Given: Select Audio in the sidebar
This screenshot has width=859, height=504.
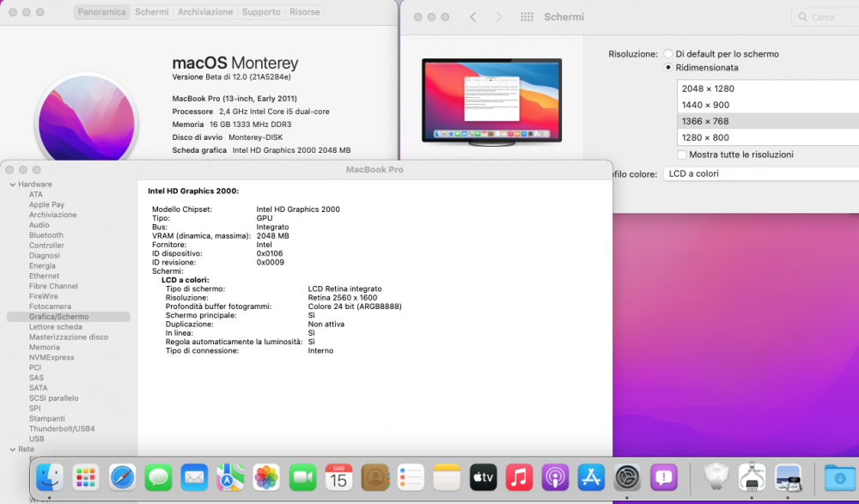Looking at the screenshot, I should (39, 225).
